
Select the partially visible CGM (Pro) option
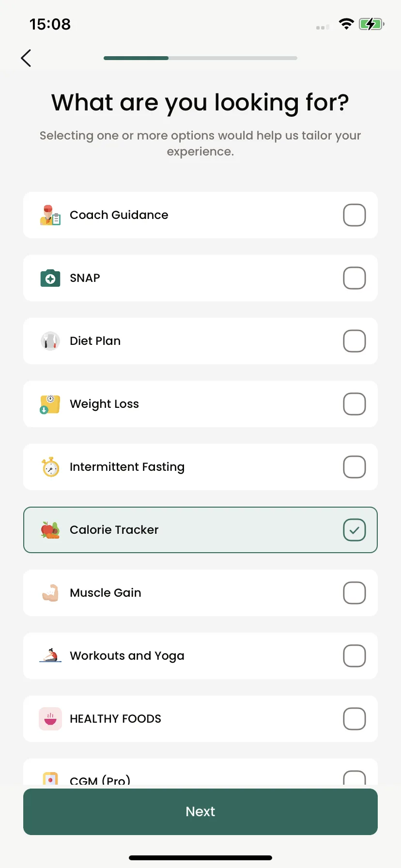coord(200,772)
